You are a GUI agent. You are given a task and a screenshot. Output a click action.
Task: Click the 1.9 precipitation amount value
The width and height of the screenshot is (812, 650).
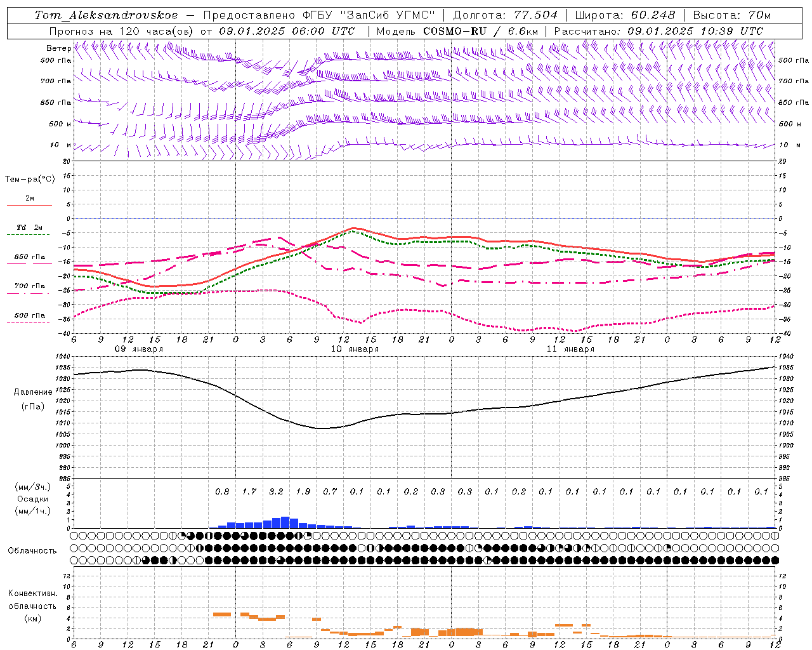[x=303, y=492]
